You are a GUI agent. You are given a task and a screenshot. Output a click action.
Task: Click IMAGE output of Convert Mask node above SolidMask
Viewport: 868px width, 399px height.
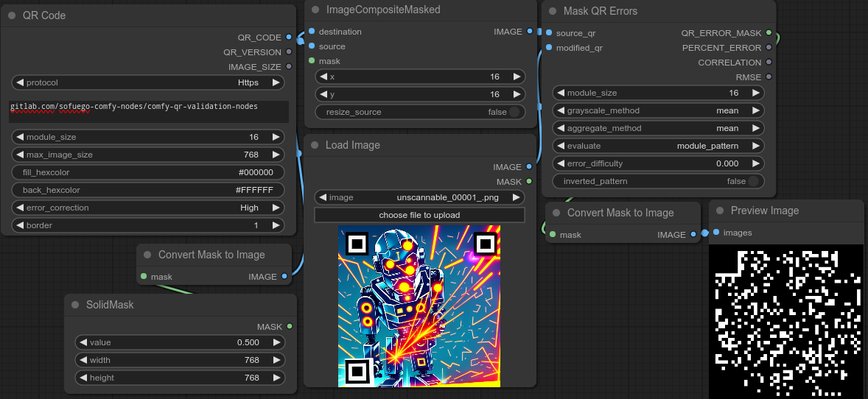(x=284, y=276)
